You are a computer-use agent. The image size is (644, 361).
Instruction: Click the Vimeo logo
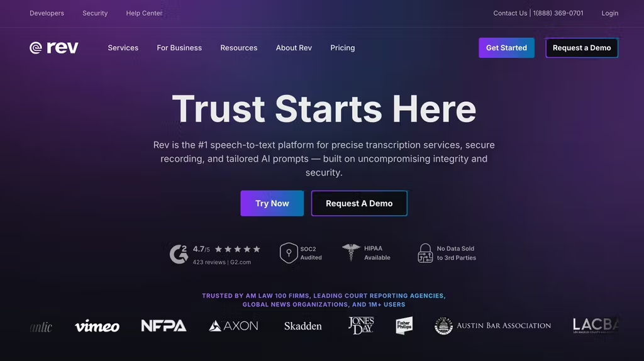(97, 326)
